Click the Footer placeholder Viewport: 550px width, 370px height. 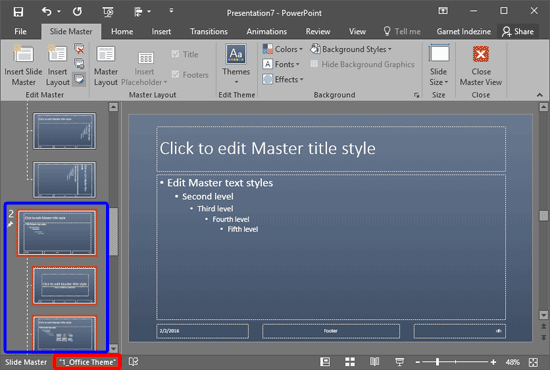pos(331,331)
